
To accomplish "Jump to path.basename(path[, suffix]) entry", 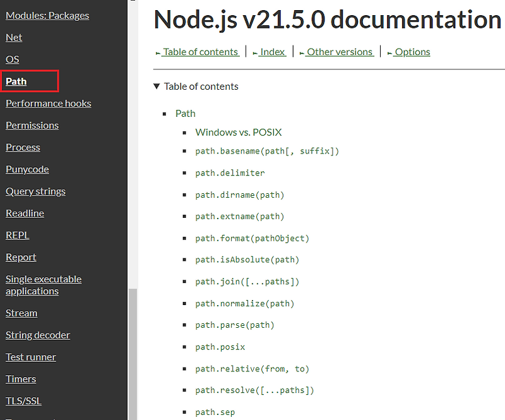I will 267,151.
